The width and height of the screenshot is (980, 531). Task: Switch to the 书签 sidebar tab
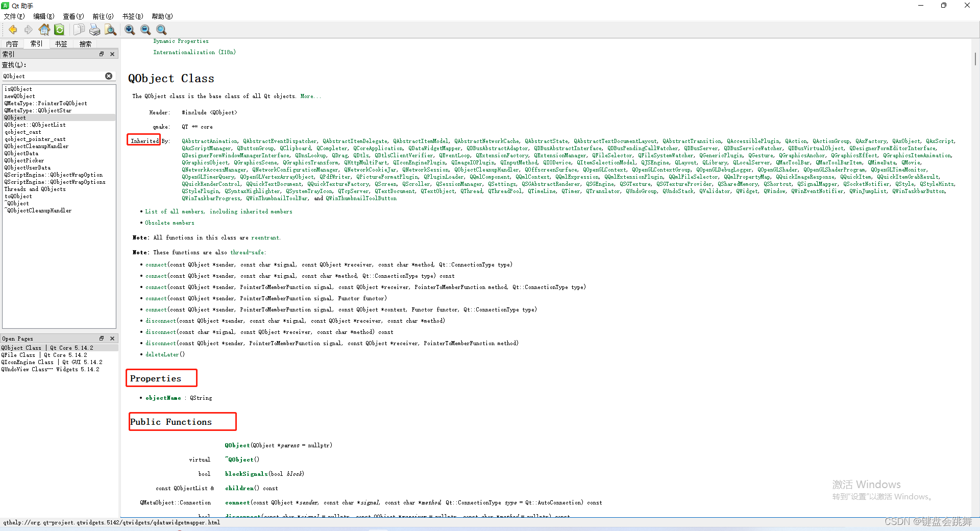pos(61,44)
